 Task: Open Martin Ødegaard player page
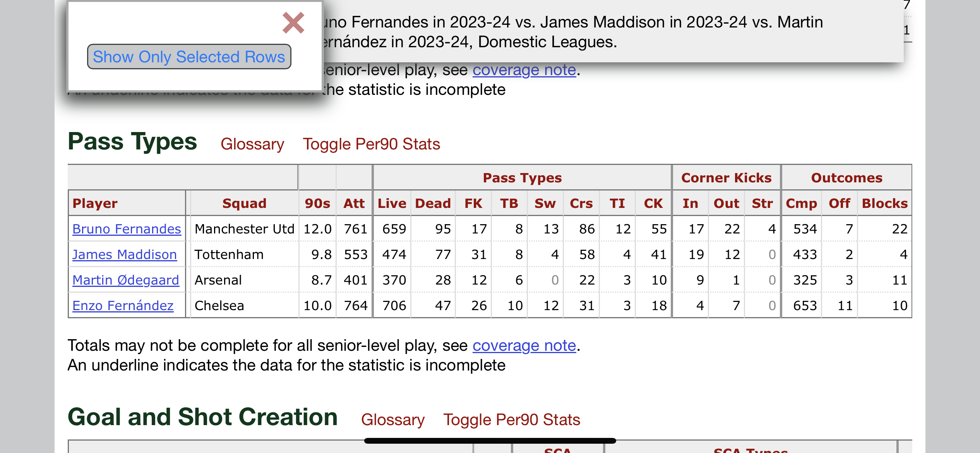tap(126, 280)
